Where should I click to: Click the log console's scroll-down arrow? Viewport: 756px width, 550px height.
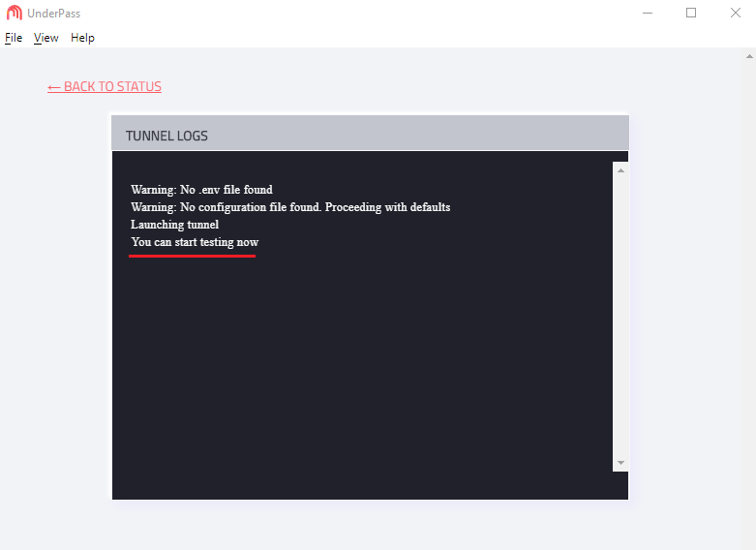620,463
